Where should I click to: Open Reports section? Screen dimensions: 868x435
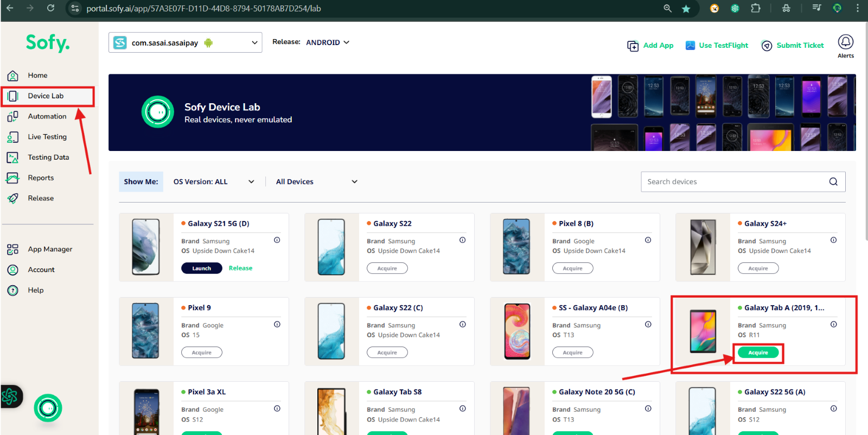41,178
